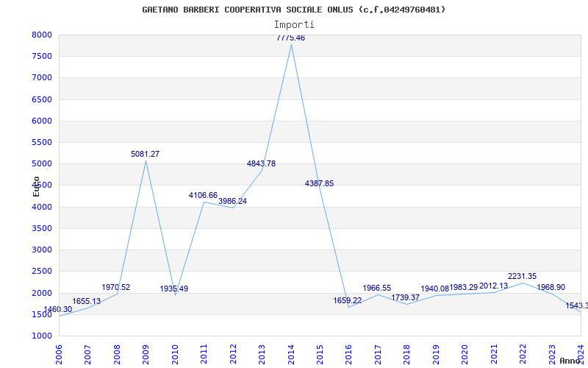Click the x-axis year 2016
This screenshot has height=368, width=588.
coord(348,355)
